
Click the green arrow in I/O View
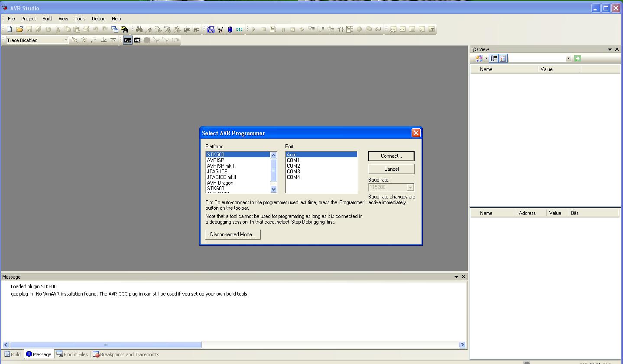tap(578, 58)
